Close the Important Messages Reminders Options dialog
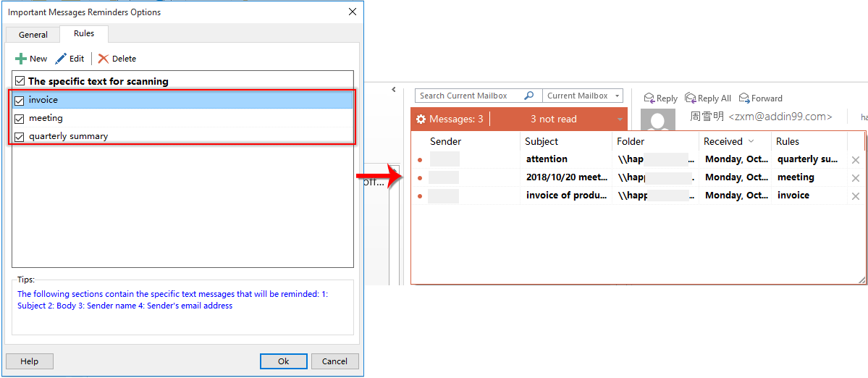Image resolution: width=868 pixels, height=378 pixels. (352, 12)
